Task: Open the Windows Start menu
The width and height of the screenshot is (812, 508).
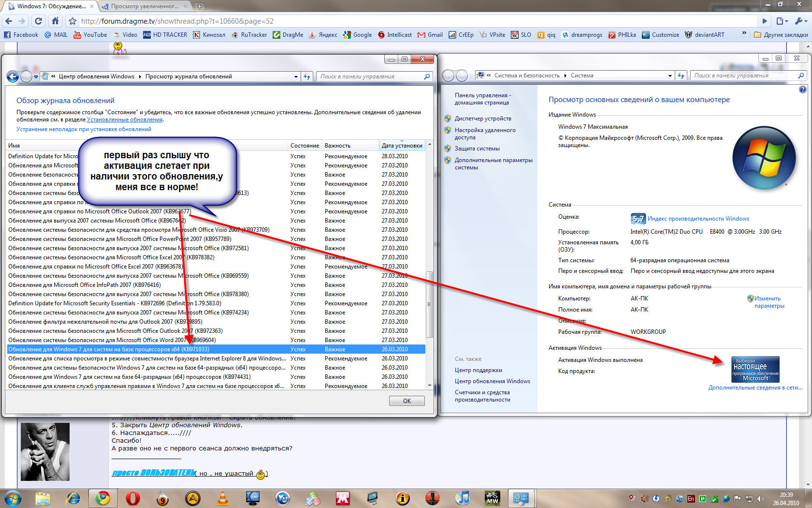Action: (x=12, y=498)
